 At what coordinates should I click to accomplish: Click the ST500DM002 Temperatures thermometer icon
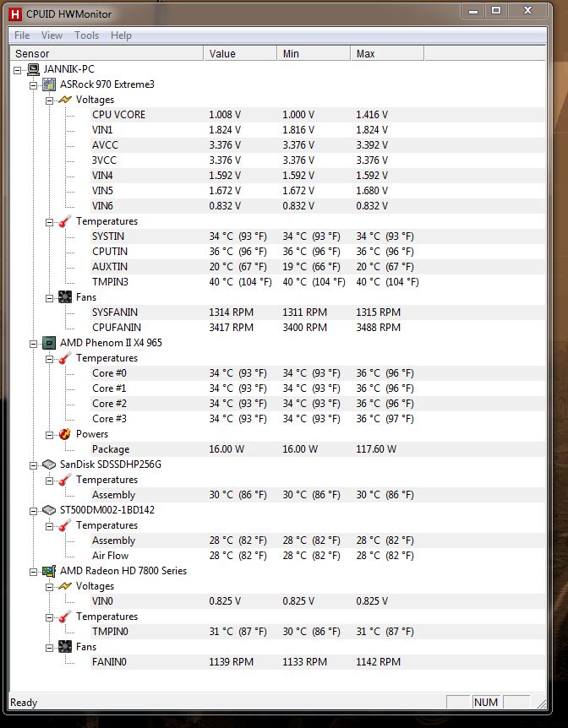coord(65,525)
